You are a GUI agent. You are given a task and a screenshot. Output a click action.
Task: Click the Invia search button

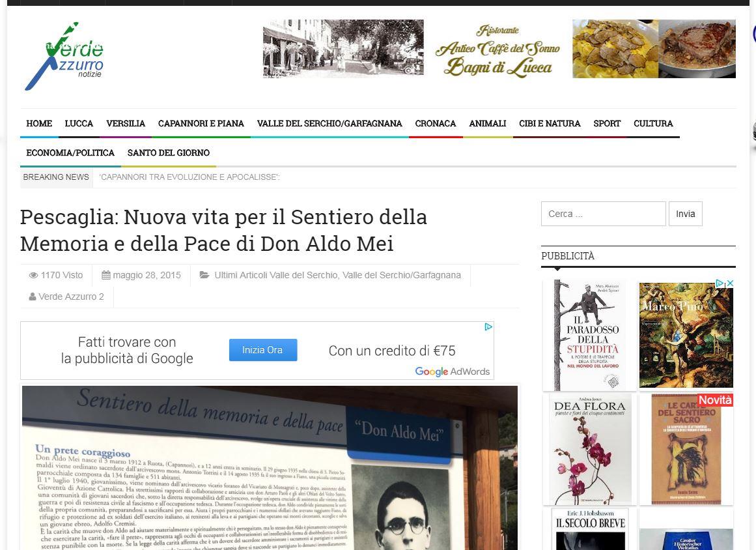[685, 214]
